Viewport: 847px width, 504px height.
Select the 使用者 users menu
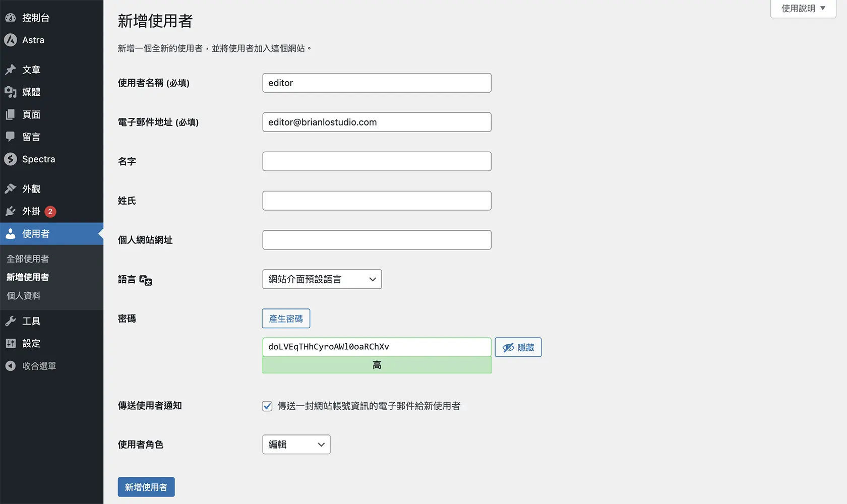51,234
